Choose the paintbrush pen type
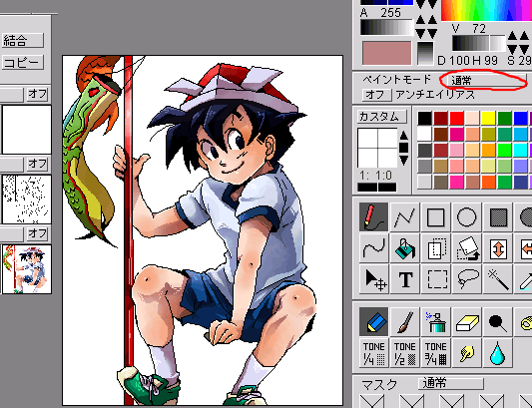Image resolution: width=532 pixels, height=408 pixels. pos(405,322)
